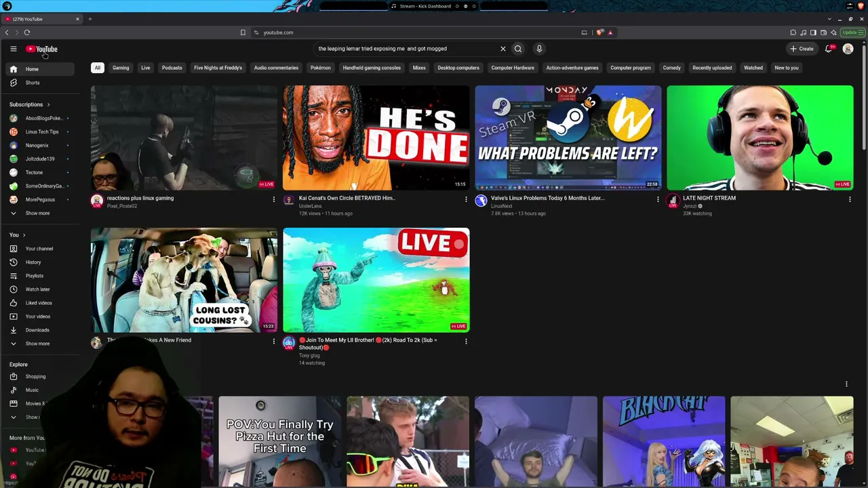Select the Handheld gaming consoles chip
The height and width of the screenshot is (488, 868).
372,68
